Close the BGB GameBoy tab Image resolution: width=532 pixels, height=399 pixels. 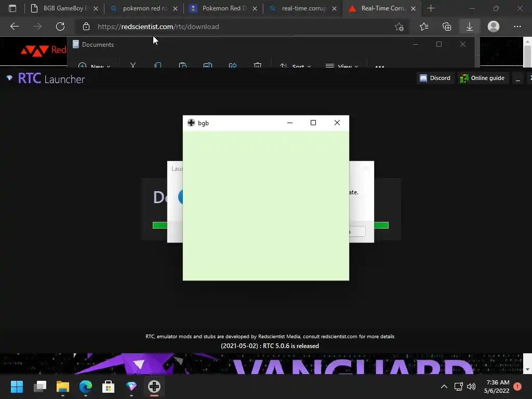[96, 8]
